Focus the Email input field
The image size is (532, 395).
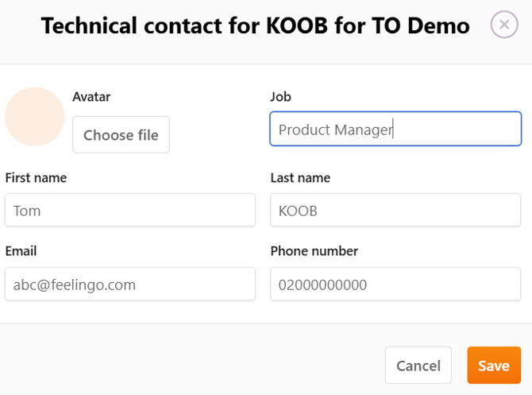coord(130,284)
